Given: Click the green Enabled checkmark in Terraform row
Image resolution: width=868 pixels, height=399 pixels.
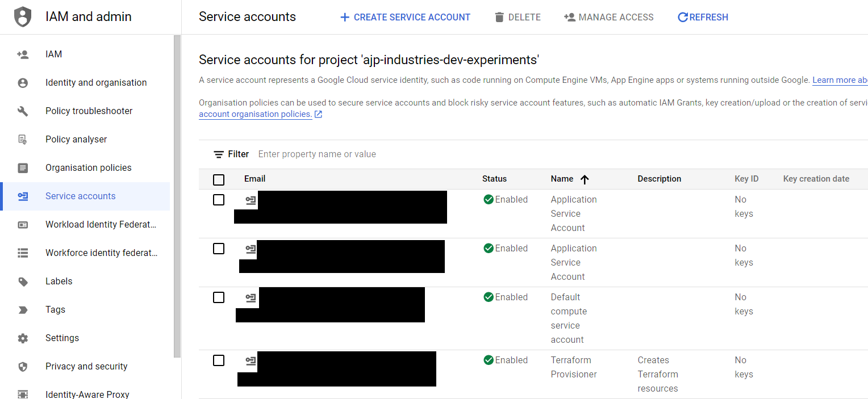Looking at the screenshot, I should pyautogui.click(x=489, y=360).
